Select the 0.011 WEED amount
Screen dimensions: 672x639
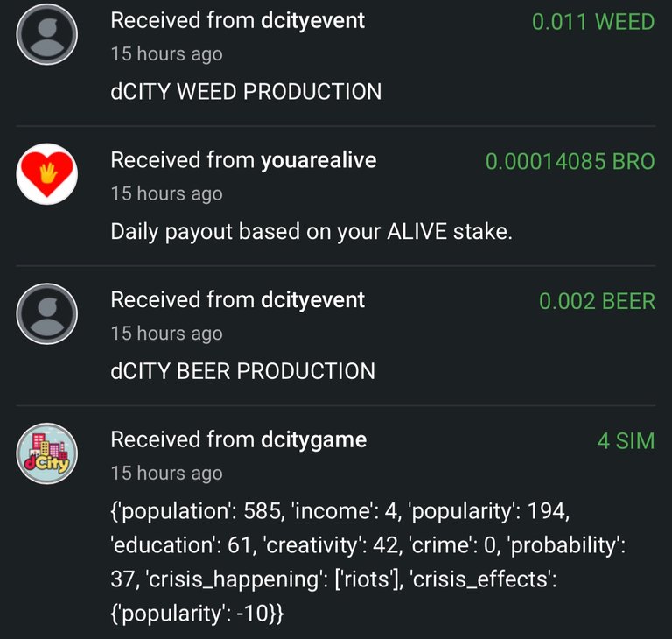[593, 22]
